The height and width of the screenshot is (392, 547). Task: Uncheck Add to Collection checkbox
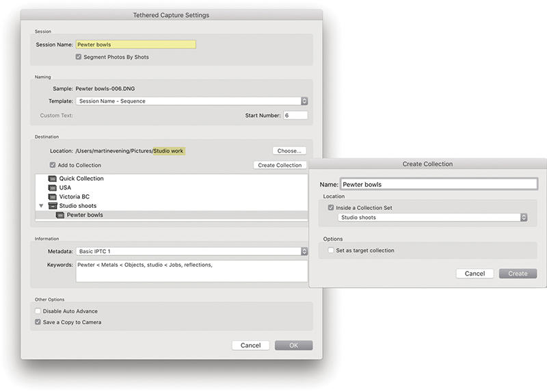click(x=53, y=165)
